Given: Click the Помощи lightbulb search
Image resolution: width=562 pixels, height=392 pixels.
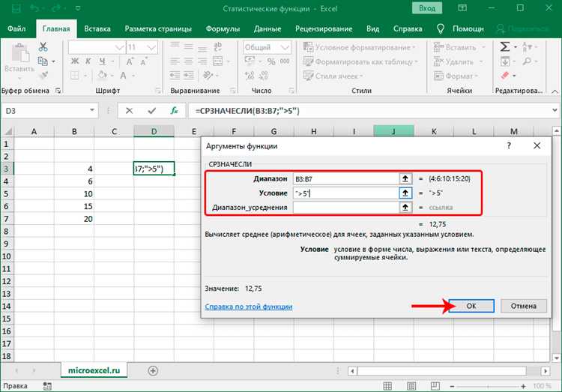Looking at the screenshot, I should point(461,28).
